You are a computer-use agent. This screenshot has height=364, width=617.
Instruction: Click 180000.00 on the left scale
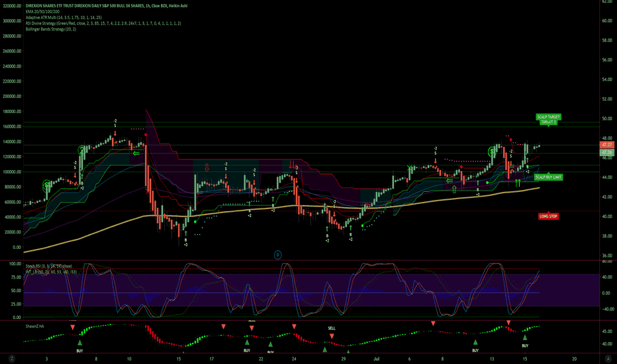coord(12,111)
